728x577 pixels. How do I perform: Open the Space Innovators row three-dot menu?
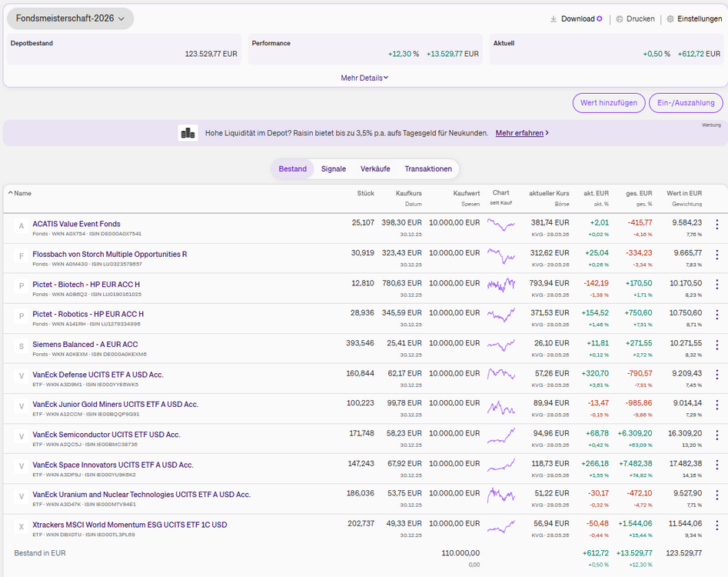[x=717, y=465]
